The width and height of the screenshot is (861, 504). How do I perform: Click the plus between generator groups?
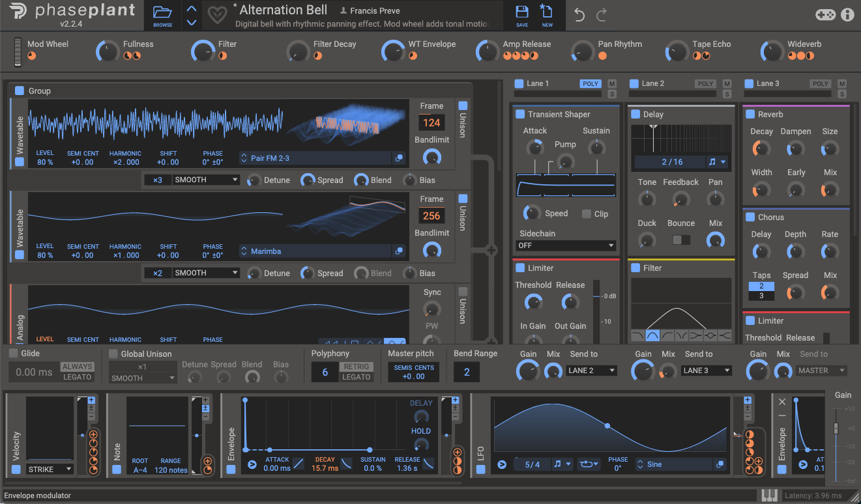coord(491,249)
